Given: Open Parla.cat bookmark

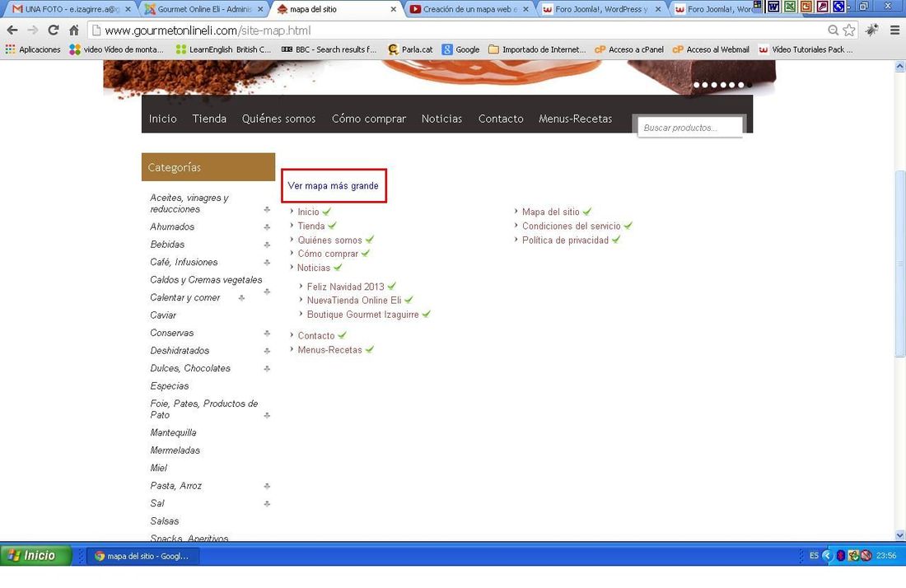Looking at the screenshot, I should tap(410, 49).
